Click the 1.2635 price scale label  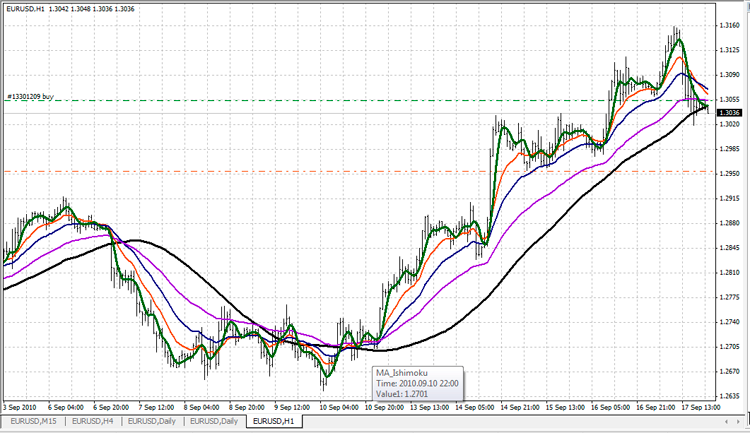pyautogui.click(x=729, y=395)
